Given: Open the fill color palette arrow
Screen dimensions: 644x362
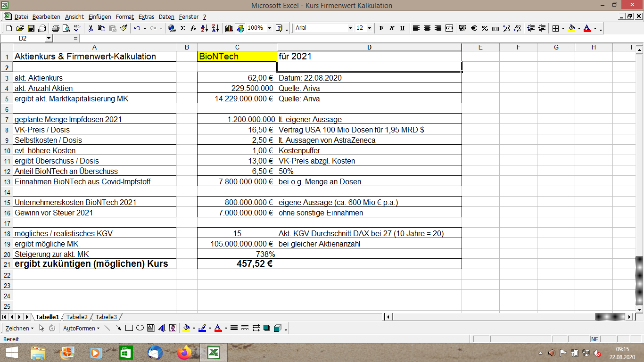Looking at the screenshot, I should click(x=579, y=28).
